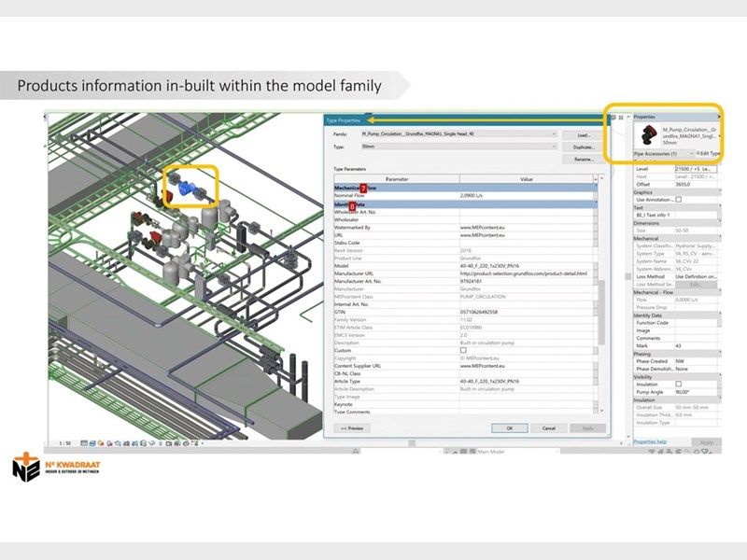
Task: Click the view scale 1:50 control
Action: (x=65, y=443)
